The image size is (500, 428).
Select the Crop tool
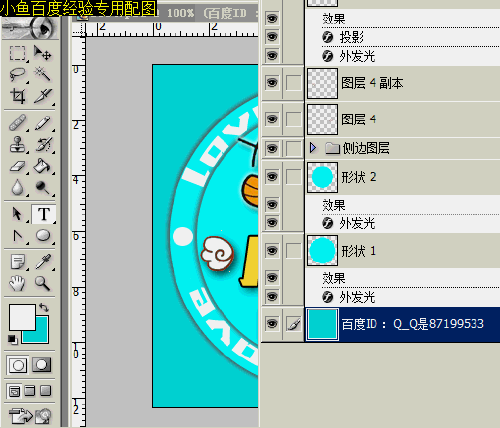coord(17,96)
